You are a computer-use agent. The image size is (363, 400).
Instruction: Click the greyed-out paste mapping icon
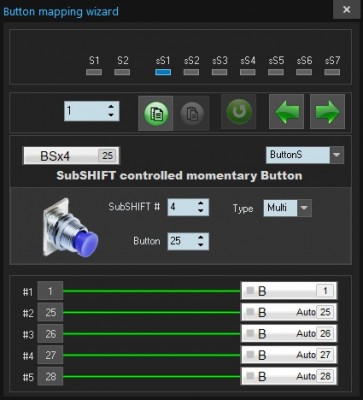[192, 113]
